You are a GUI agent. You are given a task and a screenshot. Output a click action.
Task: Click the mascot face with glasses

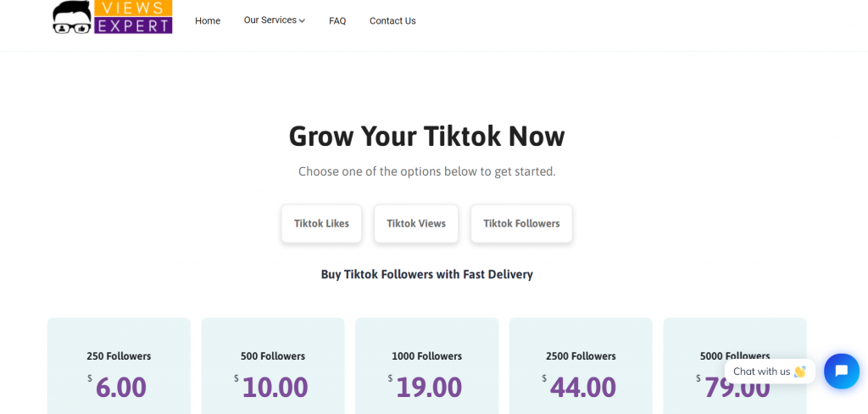72,18
